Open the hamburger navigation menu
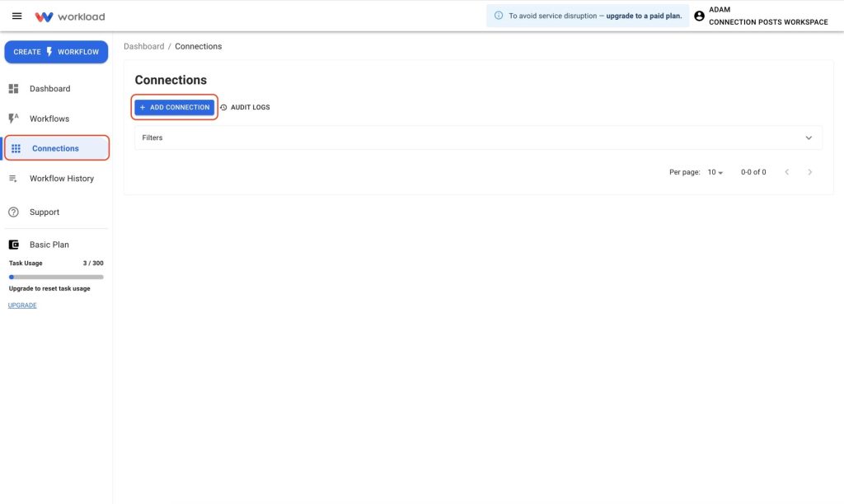The width and height of the screenshot is (844, 504). point(16,16)
